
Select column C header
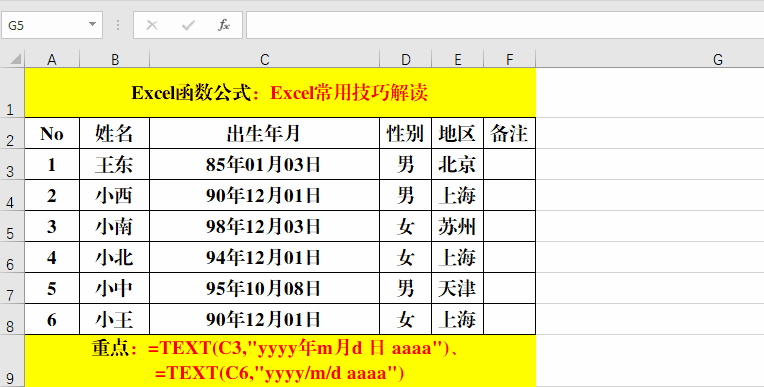click(x=265, y=59)
